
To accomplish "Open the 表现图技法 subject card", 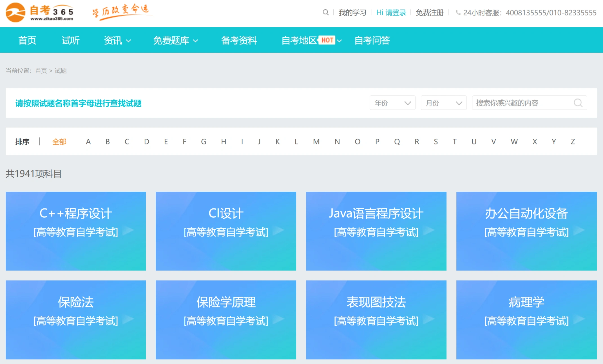I will click(376, 320).
